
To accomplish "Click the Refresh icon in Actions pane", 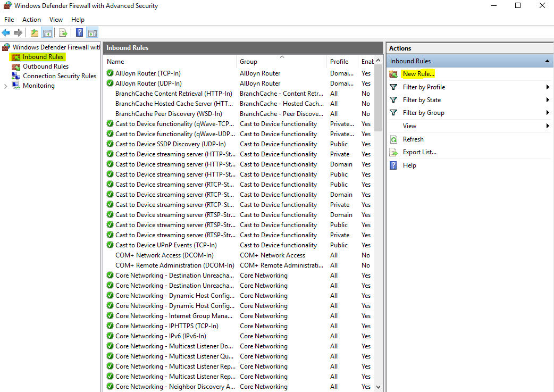I will click(393, 139).
